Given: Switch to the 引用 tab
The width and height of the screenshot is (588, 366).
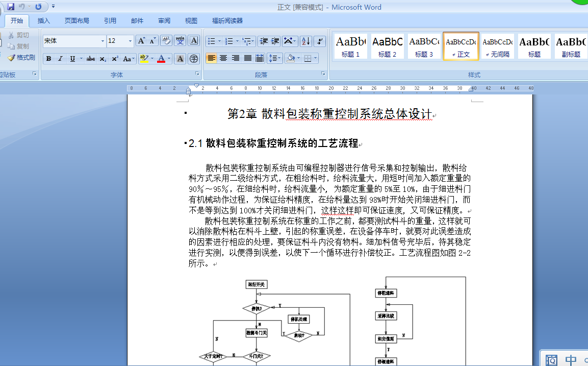Looking at the screenshot, I should [x=110, y=20].
